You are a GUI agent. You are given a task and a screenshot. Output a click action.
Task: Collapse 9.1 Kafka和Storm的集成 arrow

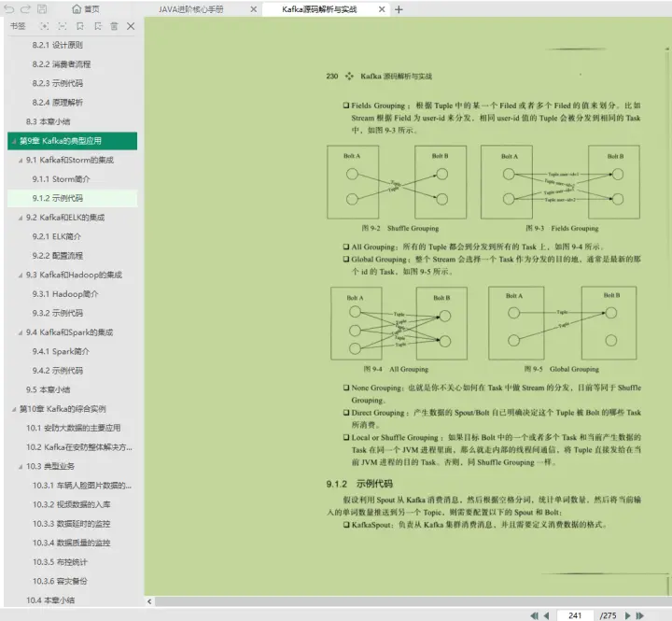21,161
